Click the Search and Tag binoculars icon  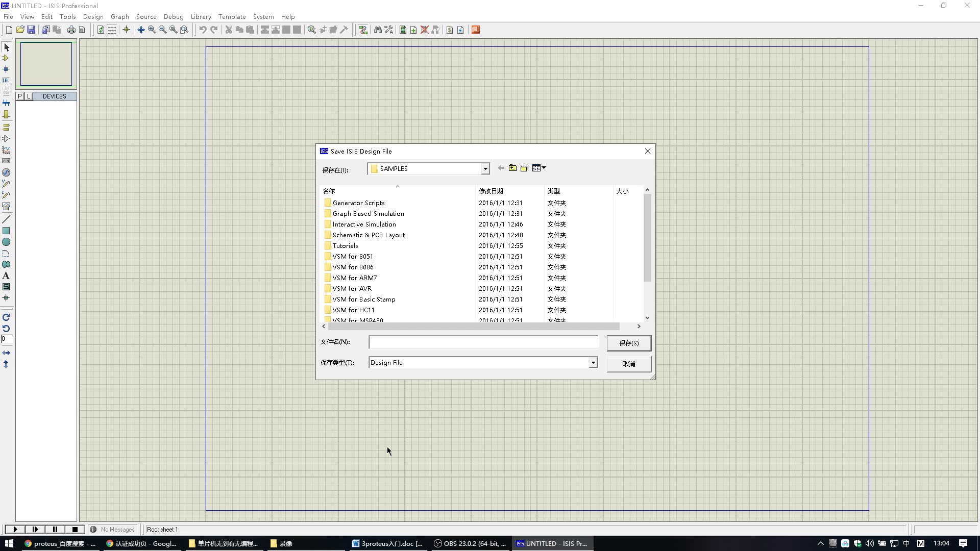[x=378, y=30]
